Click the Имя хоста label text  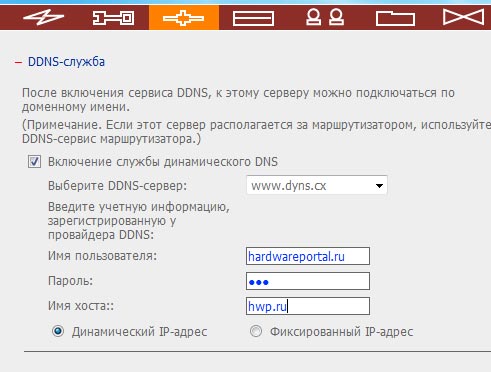(81, 306)
